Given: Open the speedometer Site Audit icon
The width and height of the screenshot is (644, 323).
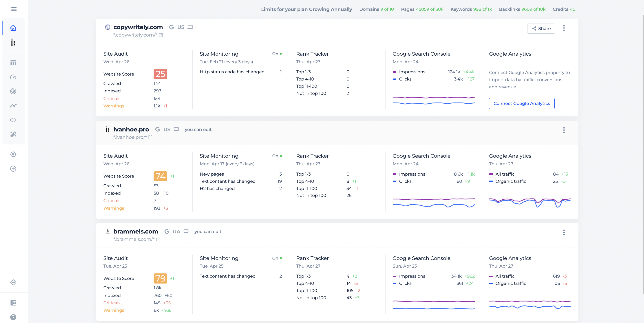Looking at the screenshot, I should [13, 77].
